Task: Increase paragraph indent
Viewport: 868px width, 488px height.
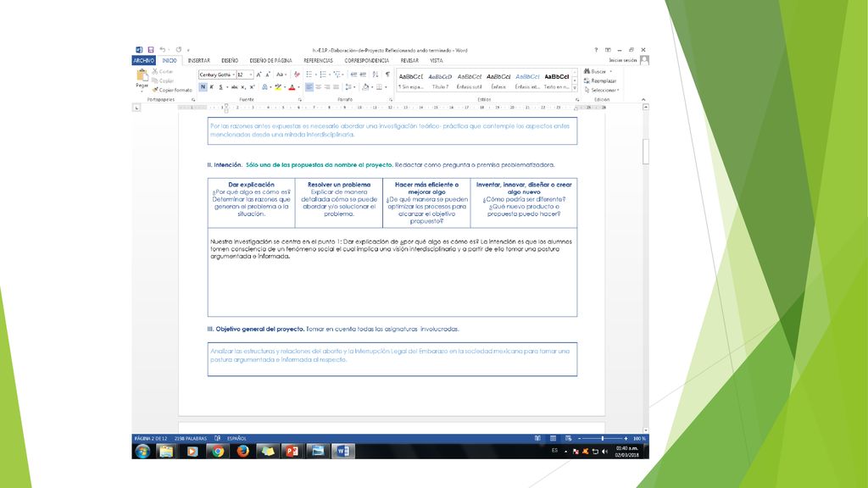Action: [363, 75]
